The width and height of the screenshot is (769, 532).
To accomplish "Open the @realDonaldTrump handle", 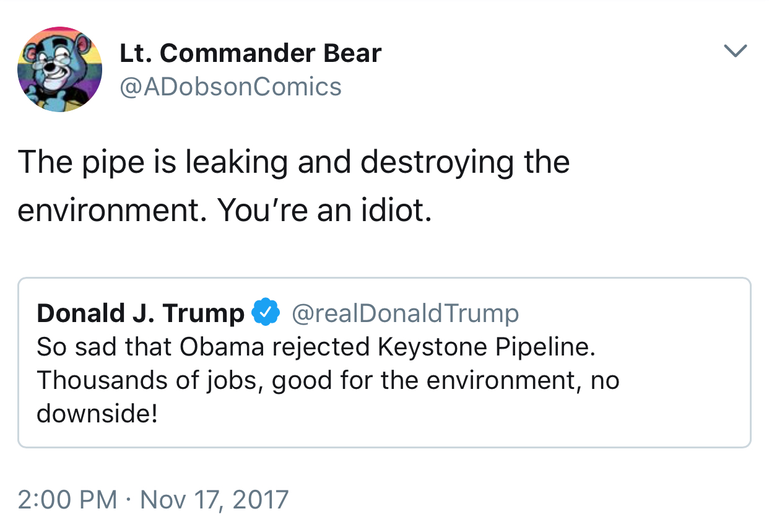I will [x=404, y=313].
